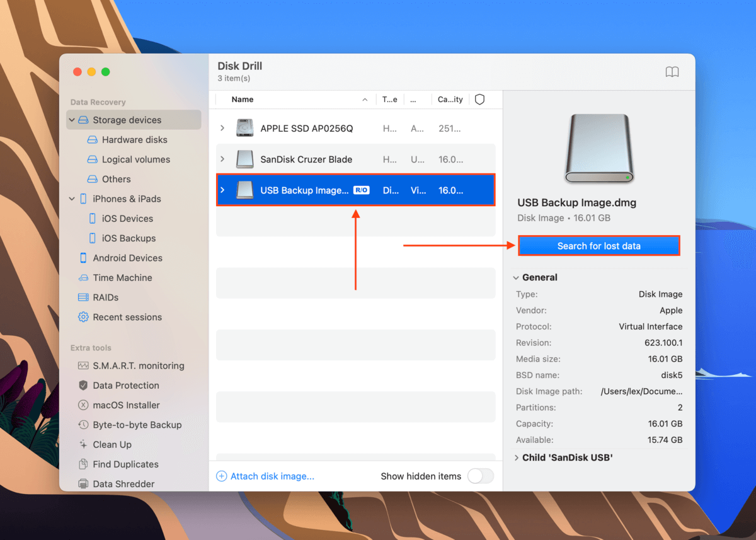The image size is (756, 540).
Task: Open Time Machine in the sidebar
Action: click(122, 278)
